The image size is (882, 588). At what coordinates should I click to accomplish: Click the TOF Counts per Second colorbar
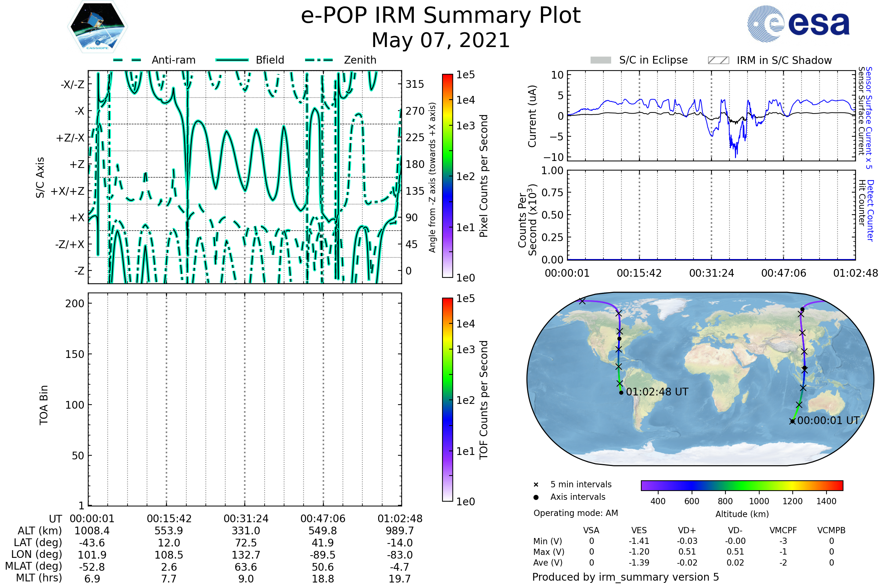(x=447, y=399)
